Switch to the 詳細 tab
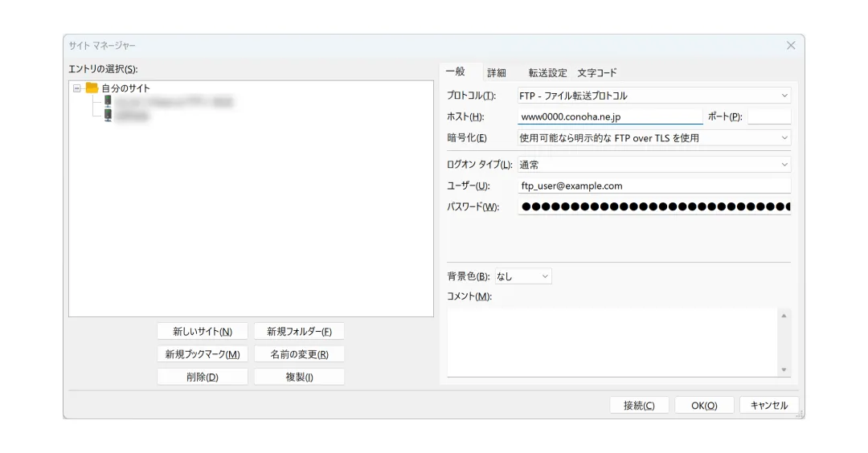This screenshot has height=453, width=868. [497, 73]
